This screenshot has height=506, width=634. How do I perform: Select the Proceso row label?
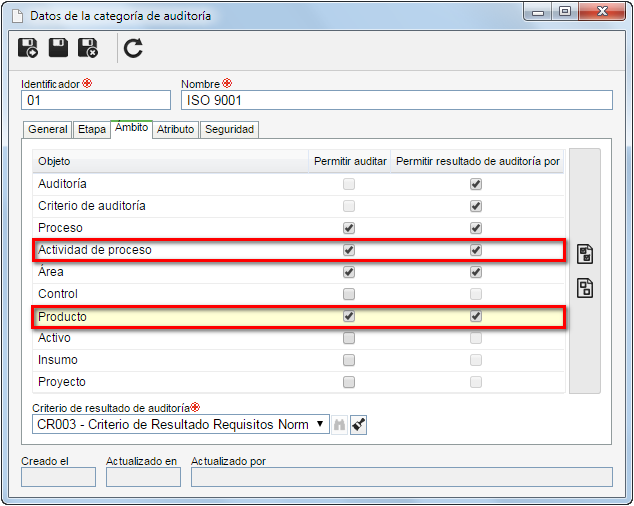click(x=60, y=228)
